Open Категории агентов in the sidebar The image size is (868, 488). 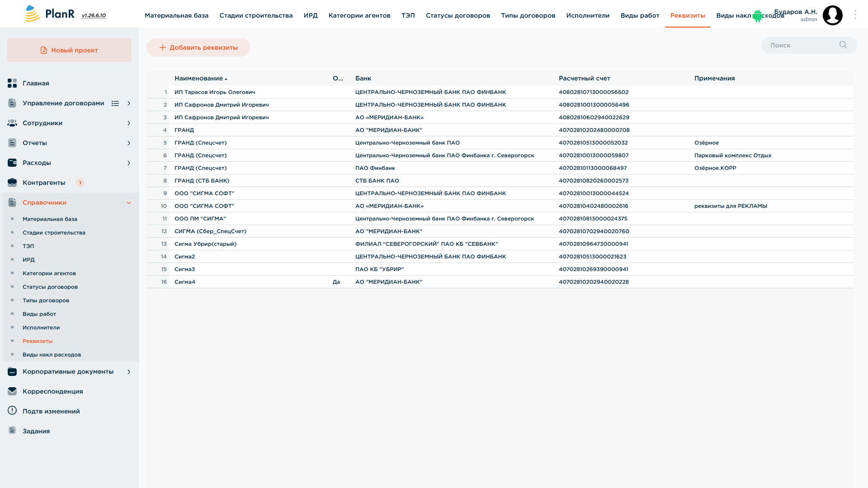pyautogui.click(x=49, y=273)
